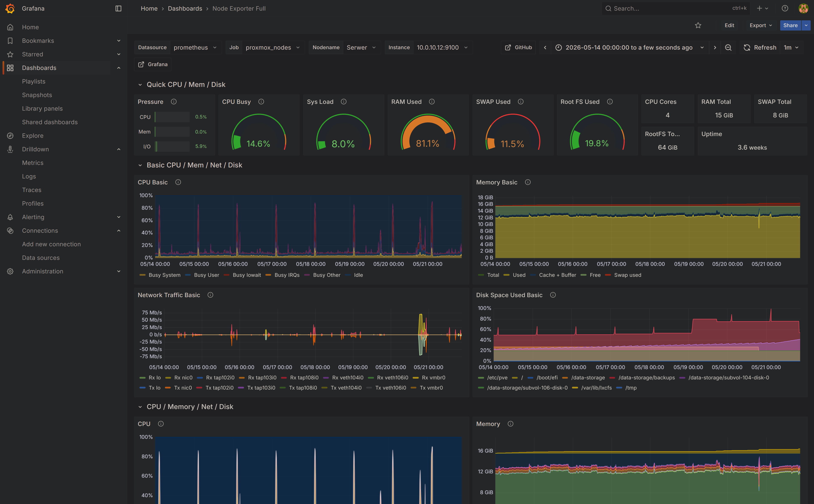Click the Share button
This screenshot has height=504, width=814.
pyautogui.click(x=790, y=25)
